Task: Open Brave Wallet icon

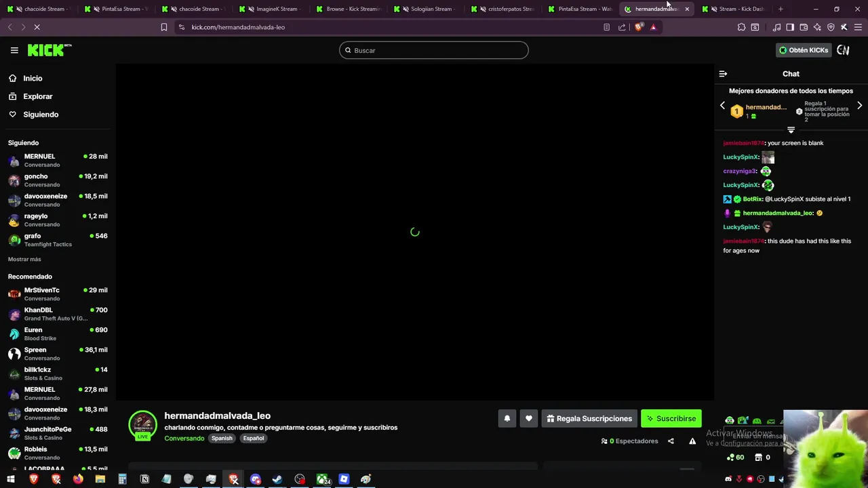Action: pyautogui.click(x=804, y=27)
